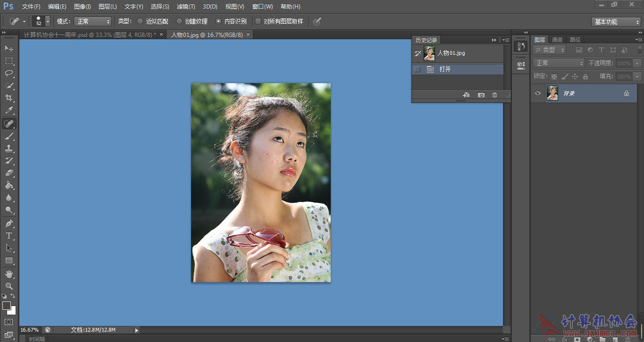Open the 基本功能 workspace dropdown
This screenshot has height=342, width=644.
tap(616, 22)
